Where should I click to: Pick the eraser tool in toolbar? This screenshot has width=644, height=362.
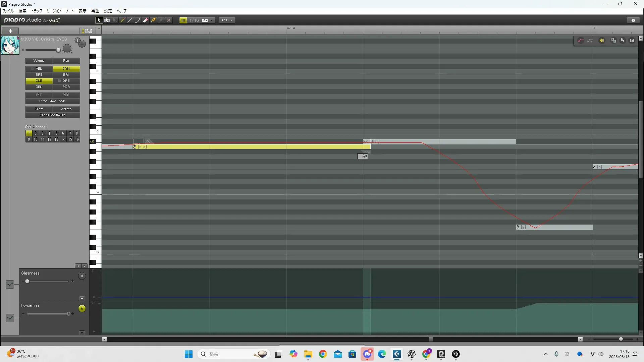pyautogui.click(x=146, y=20)
